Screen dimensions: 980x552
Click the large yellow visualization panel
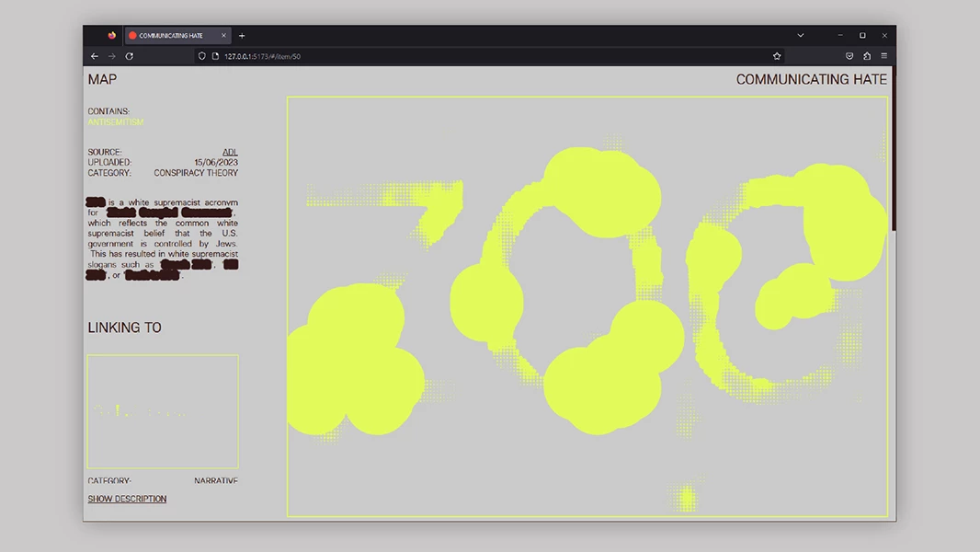(587, 306)
